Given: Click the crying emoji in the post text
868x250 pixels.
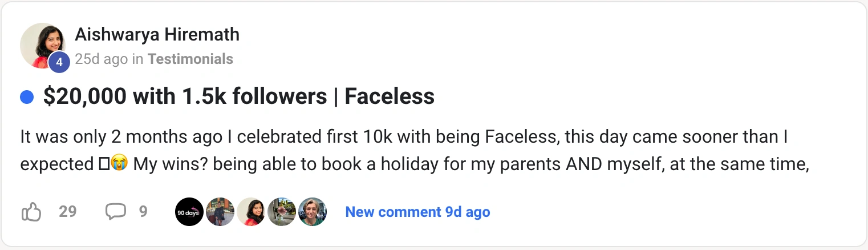Looking at the screenshot, I should pos(119,164).
